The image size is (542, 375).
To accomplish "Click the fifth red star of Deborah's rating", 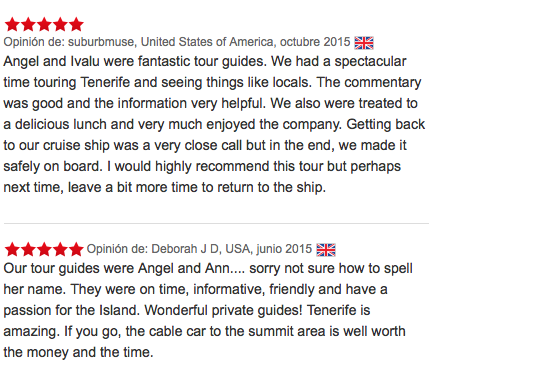I will tap(76, 249).
